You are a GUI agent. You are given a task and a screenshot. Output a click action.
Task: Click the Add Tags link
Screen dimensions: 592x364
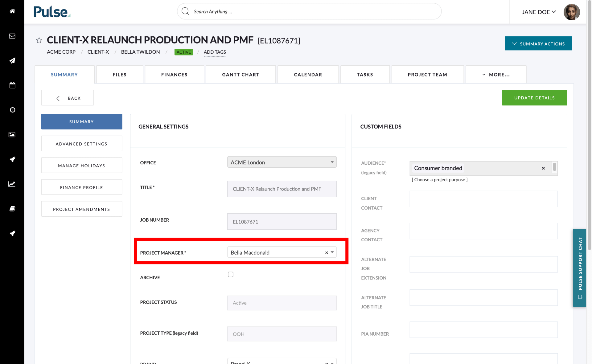point(215,52)
